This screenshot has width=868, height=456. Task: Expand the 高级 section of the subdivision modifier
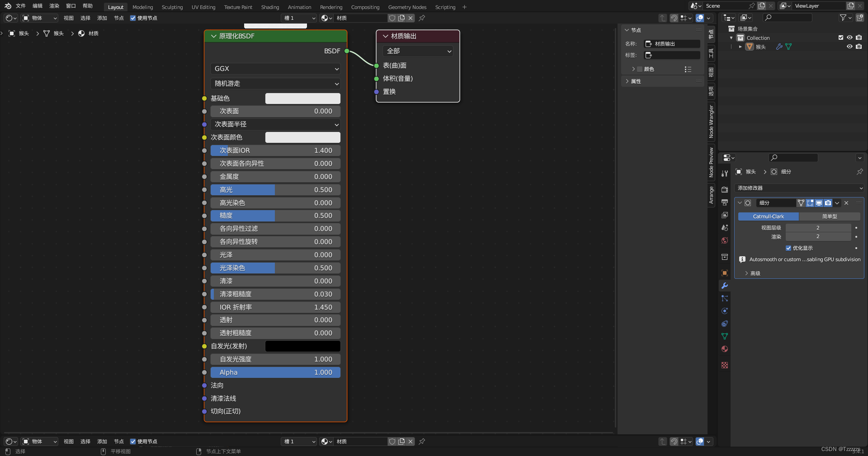pyautogui.click(x=754, y=273)
